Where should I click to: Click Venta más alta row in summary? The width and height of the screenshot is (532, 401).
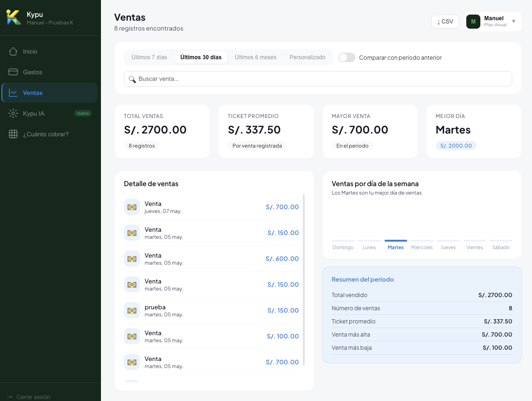pos(422,334)
